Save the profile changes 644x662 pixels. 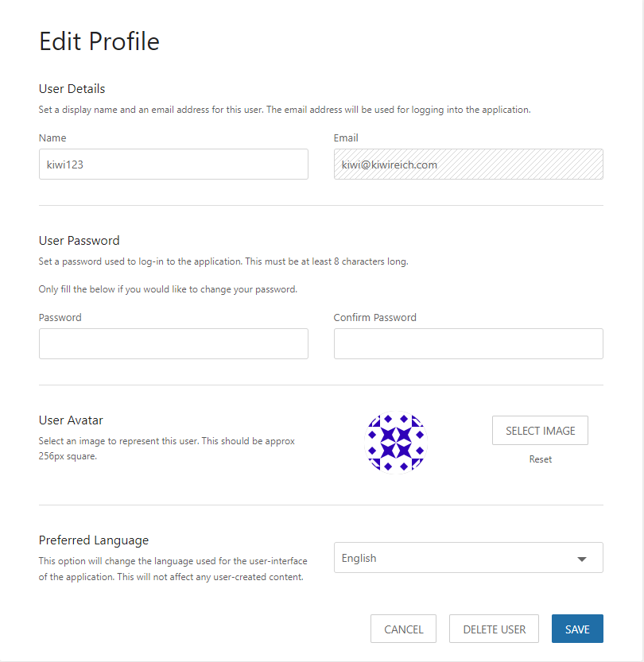point(577,629)
